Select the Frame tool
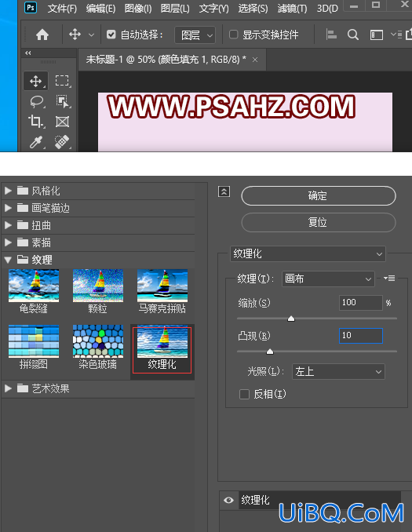This screenshot has height=532, width=412. pyautogui.click(x=63, y=122)
